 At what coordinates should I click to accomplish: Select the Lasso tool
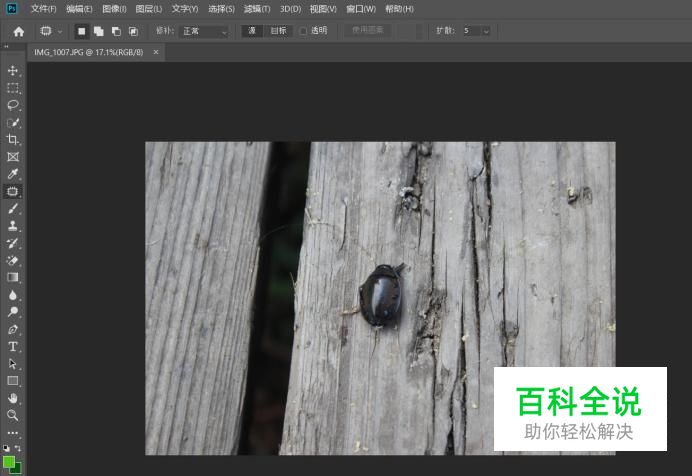click(13, 105)
